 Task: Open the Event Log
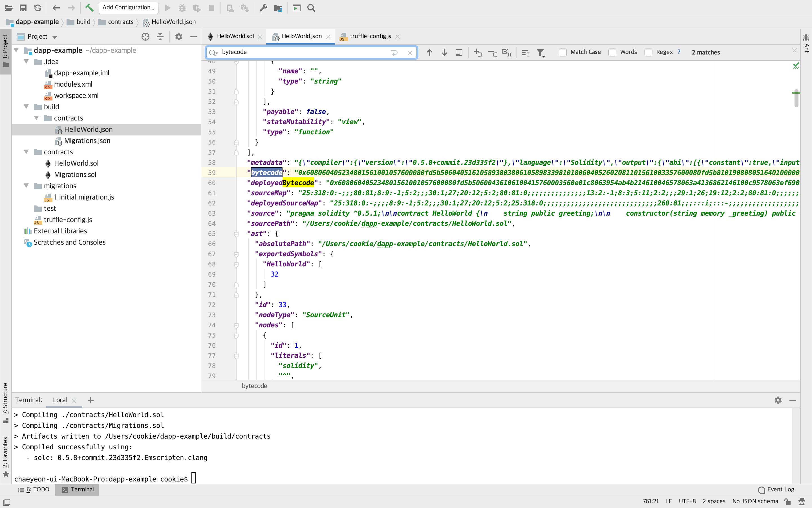click(x=776, y=490)
